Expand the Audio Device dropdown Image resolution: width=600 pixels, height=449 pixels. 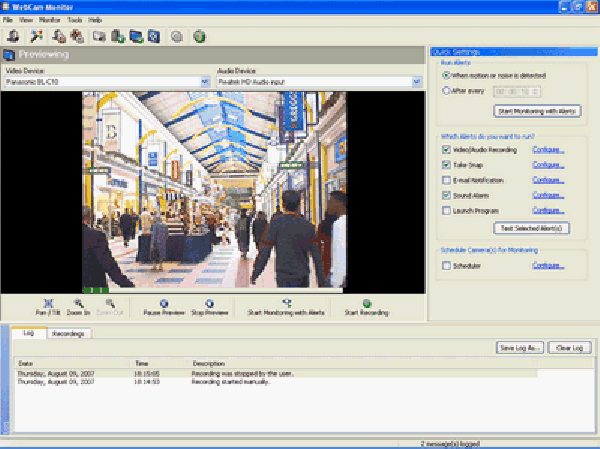[416, 82]
